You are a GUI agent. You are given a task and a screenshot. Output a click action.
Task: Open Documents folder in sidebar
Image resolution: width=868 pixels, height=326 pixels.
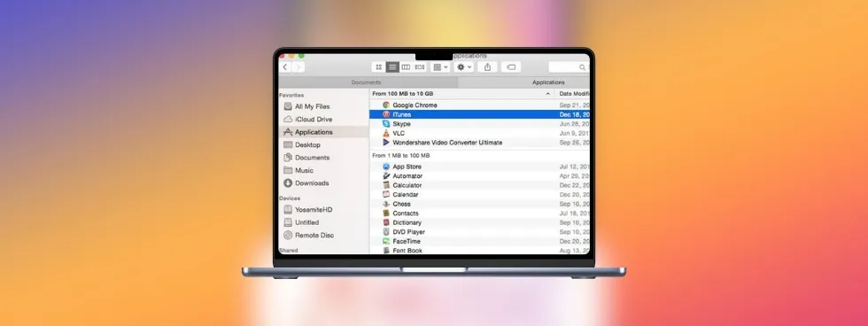point(312,157)
